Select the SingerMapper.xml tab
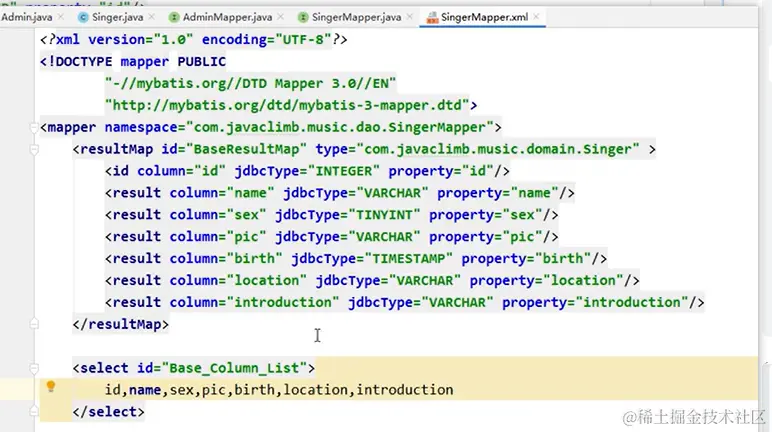The width and height of the screenshot is (772, 432). pos(484,17)
